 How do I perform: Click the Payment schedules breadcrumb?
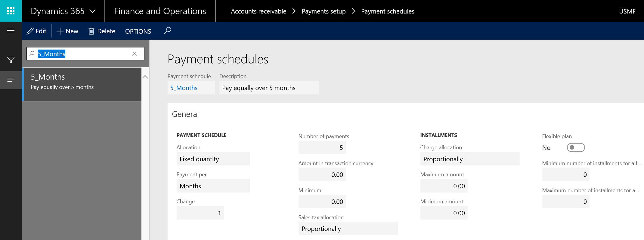coord(388,11)
